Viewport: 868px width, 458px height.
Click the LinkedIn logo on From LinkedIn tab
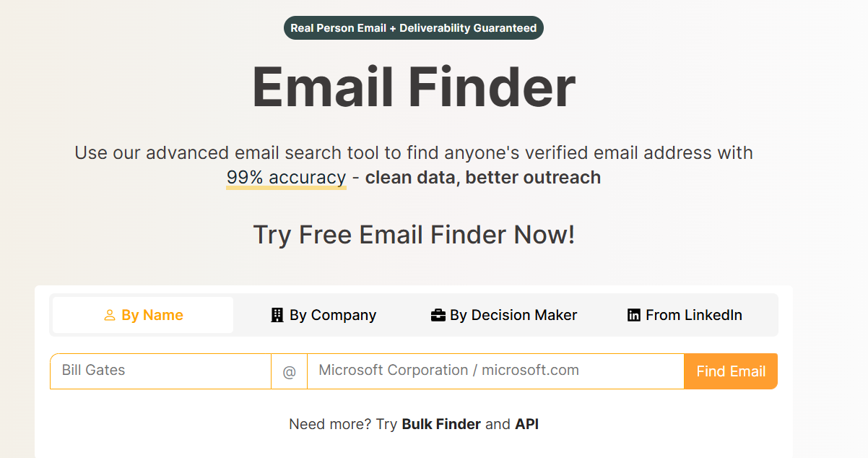pos(633,314)
